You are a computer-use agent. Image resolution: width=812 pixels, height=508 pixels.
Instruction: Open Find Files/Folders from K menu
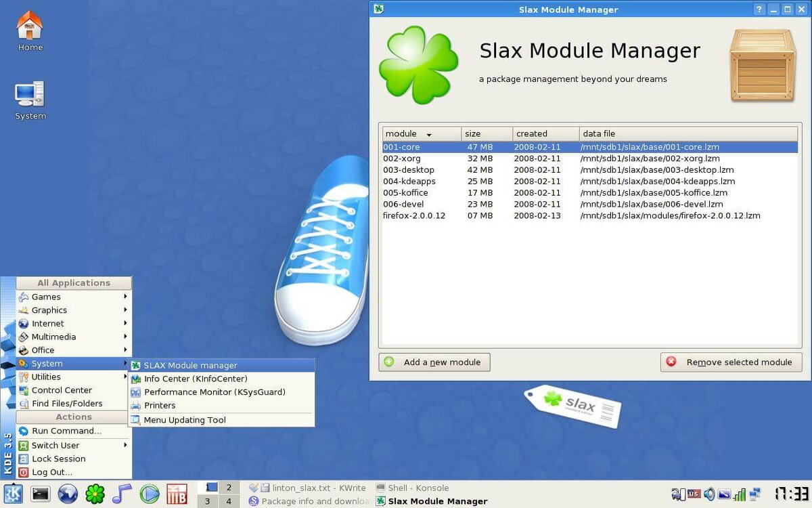click(73, 404)
